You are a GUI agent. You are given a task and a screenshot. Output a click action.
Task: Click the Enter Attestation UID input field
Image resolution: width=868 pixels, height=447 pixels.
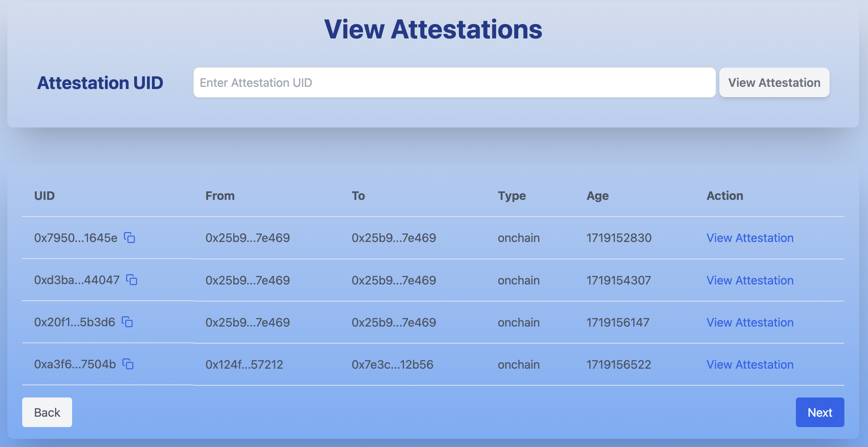click(x=454, y=83)
